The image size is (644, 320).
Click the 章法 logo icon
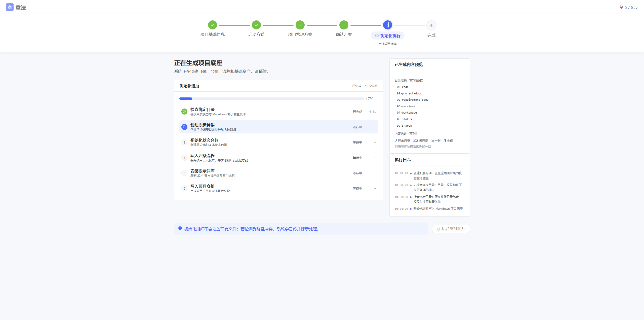10,7
